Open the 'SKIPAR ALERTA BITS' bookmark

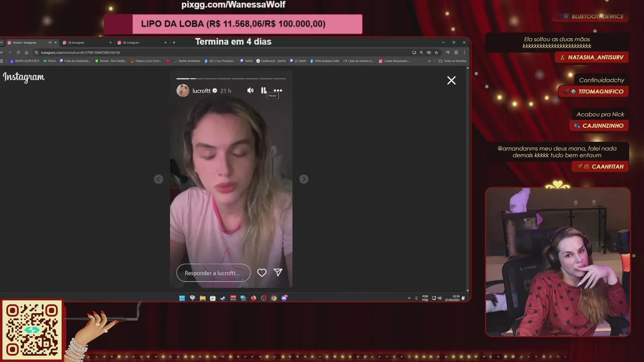(x=25, y=61)
